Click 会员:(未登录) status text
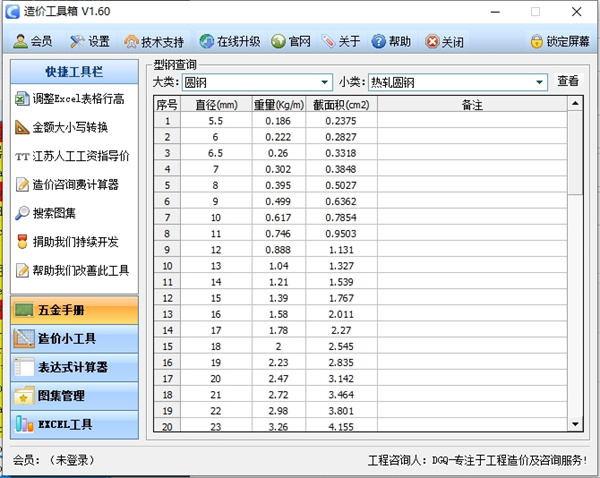The height and width of the screenshot is (478, 600). tap(54, 460)
